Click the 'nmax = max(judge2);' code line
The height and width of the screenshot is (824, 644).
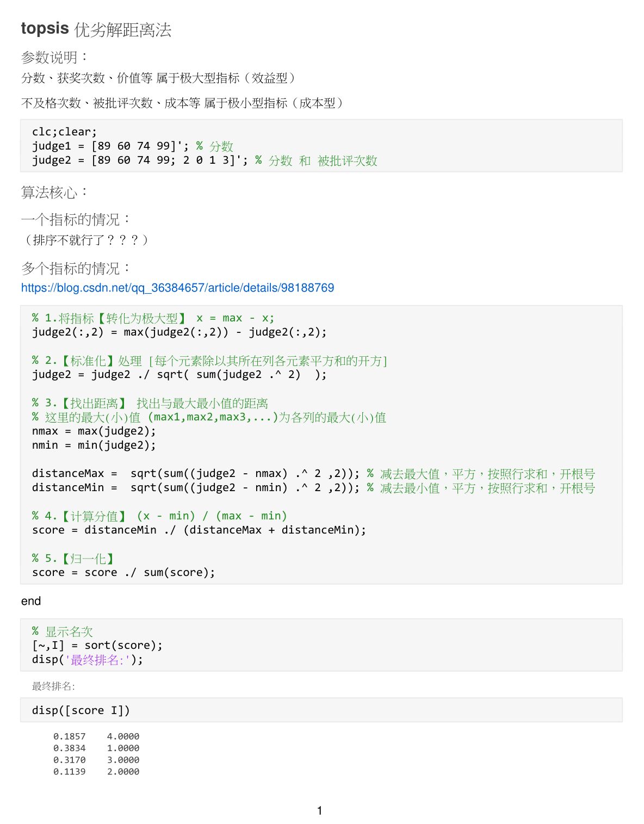pyautogui.click(x=94, y=431)
